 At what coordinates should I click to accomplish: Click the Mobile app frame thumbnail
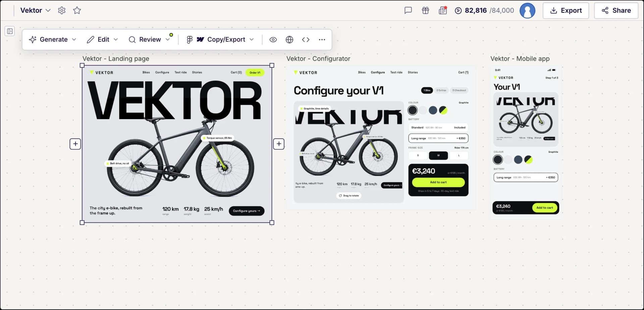coord(526,142)
